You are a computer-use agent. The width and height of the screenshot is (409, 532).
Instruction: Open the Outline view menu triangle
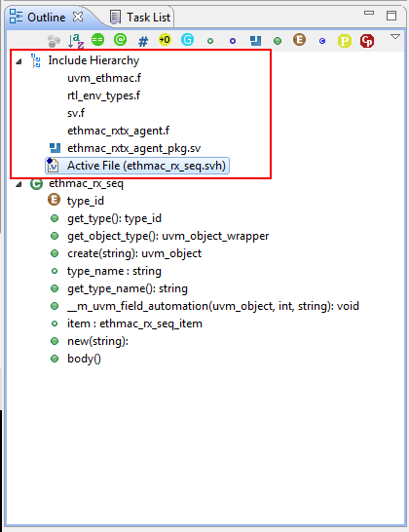tap(395, 37)
